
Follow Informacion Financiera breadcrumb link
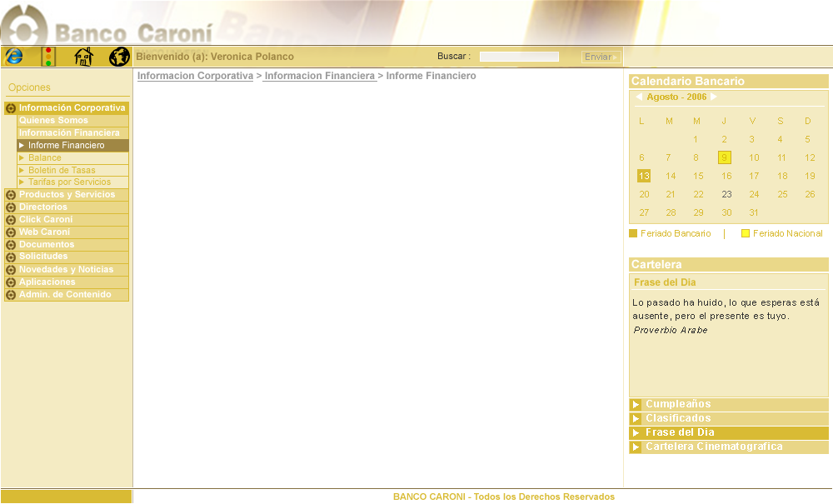coord(320,76)
